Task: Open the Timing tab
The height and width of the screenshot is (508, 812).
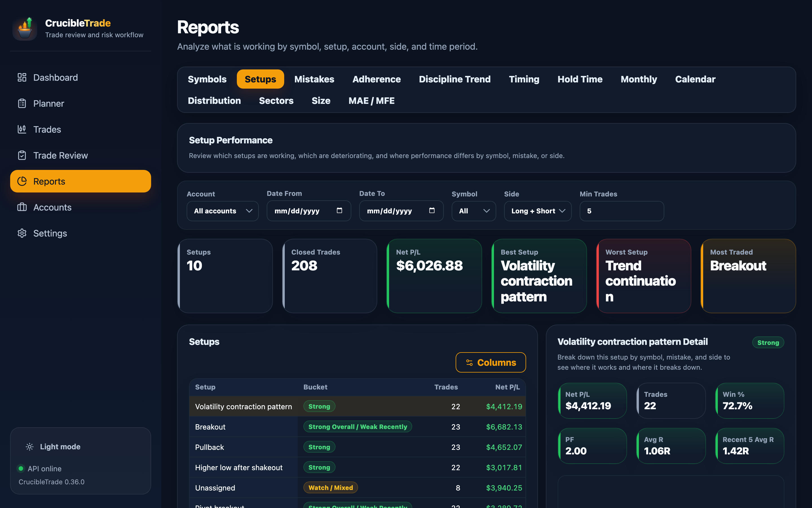Action: pyautogui.click(x=524, y=79)
